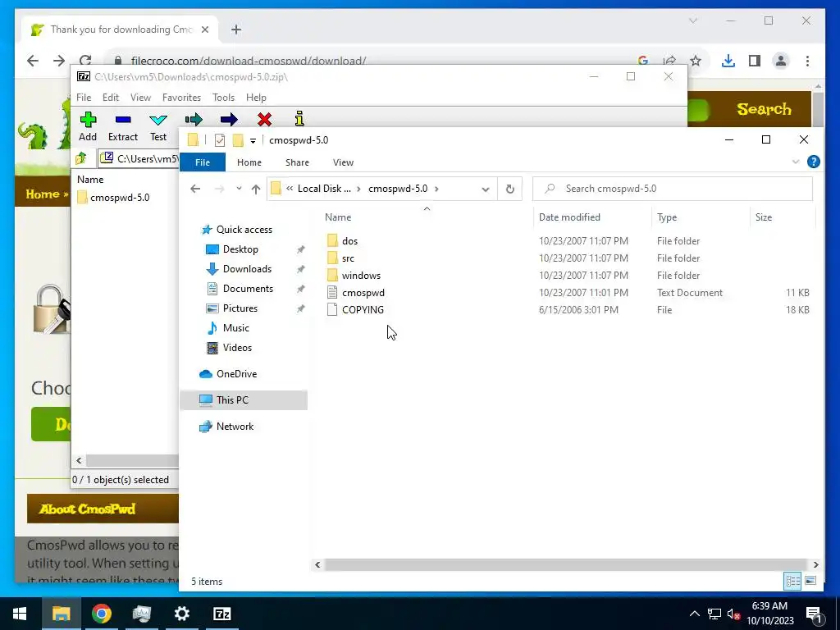This screenshot has width=840, height=630.
Task: Click the Add icon in 7-Zip toolbar
Action: [x=88, y=120]
